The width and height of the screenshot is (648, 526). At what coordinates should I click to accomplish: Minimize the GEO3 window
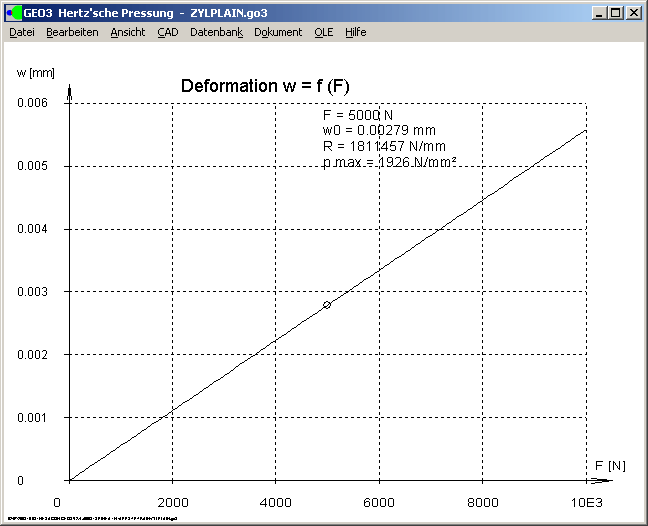(599, 13)
